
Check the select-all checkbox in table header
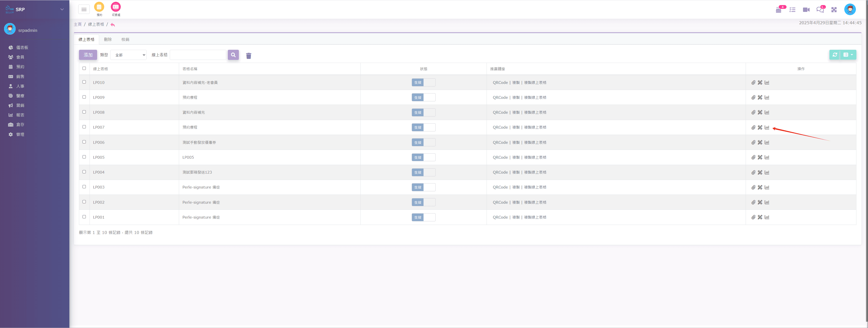pyautogui.click(x=84, y=68)
